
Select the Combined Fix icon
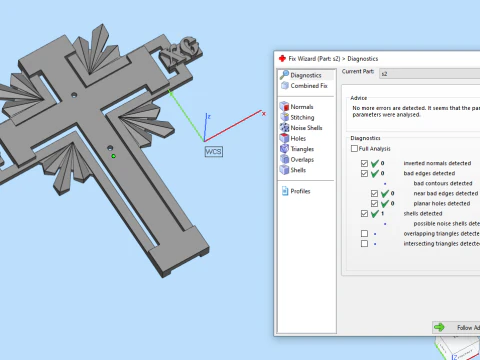point(285,86)
